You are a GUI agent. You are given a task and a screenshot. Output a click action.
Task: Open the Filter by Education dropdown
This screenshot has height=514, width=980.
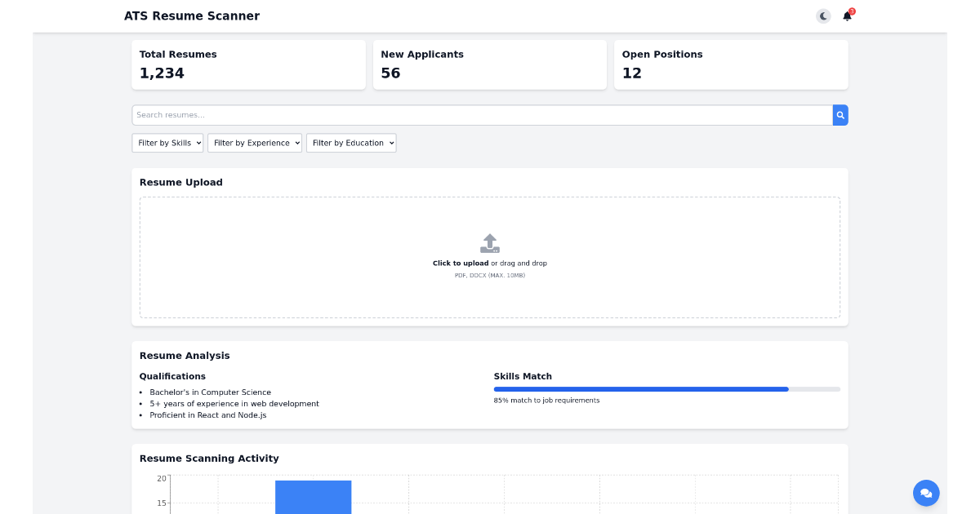click(x=351, y=143)
